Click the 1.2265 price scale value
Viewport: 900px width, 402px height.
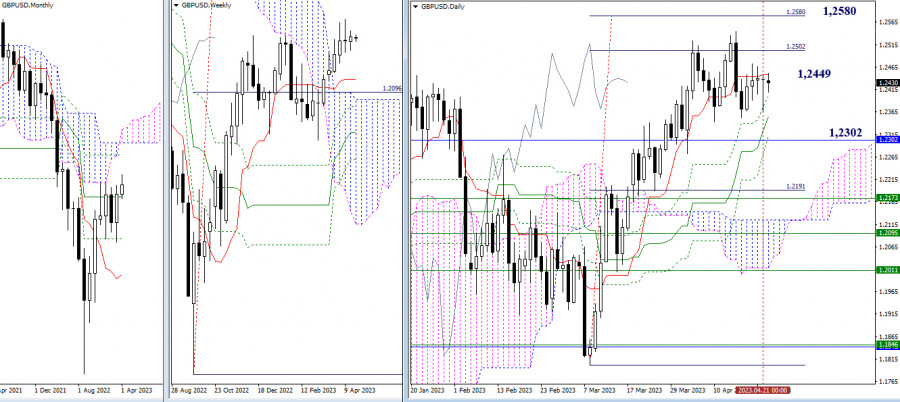coord(889,157)
